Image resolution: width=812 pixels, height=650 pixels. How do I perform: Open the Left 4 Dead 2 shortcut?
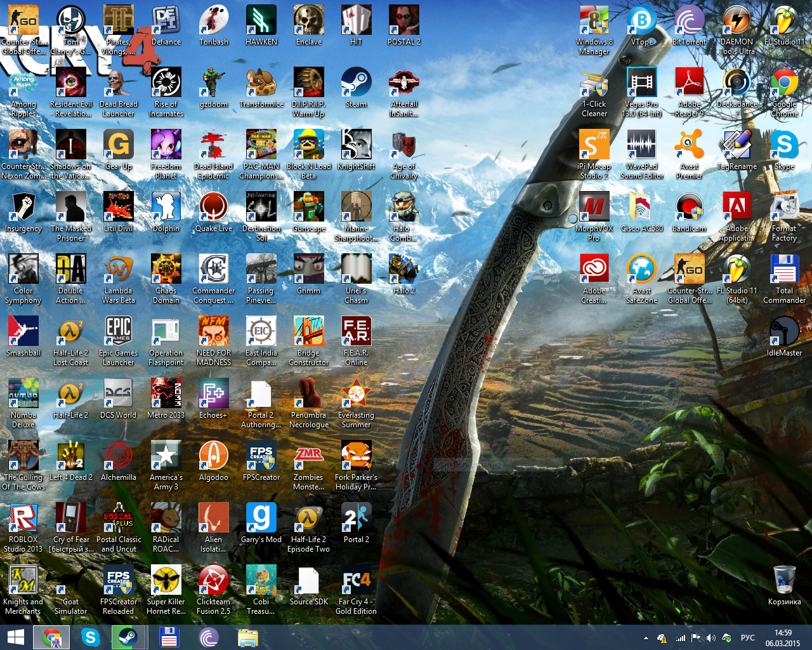(71, 461)
